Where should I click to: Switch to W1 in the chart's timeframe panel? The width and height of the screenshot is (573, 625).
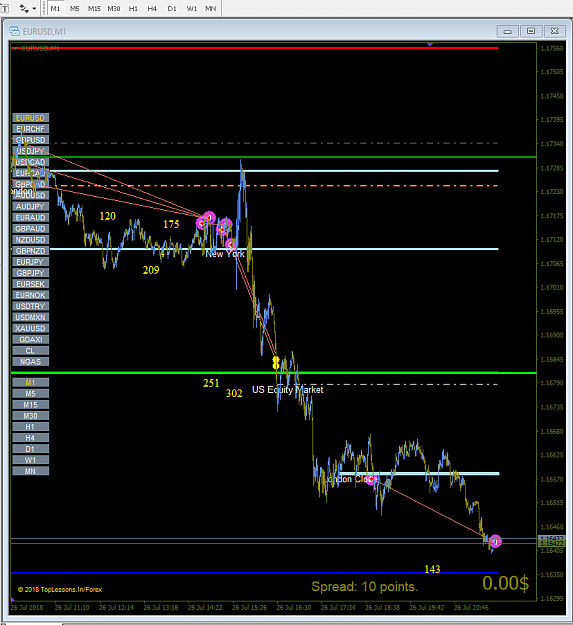[x=31, y=460]
